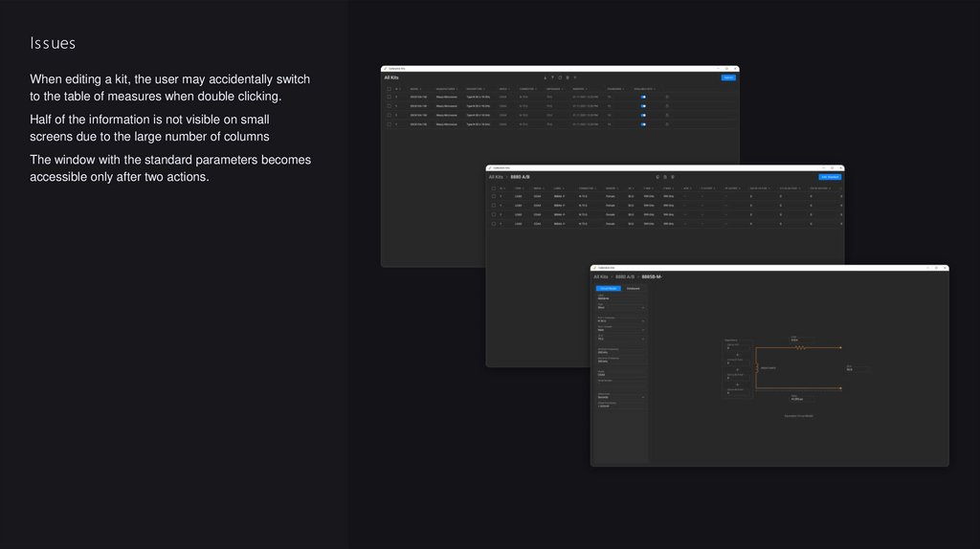Click first row action icon in All Kits table
This screenshot has height=549, width=980.
click(667, 97)
